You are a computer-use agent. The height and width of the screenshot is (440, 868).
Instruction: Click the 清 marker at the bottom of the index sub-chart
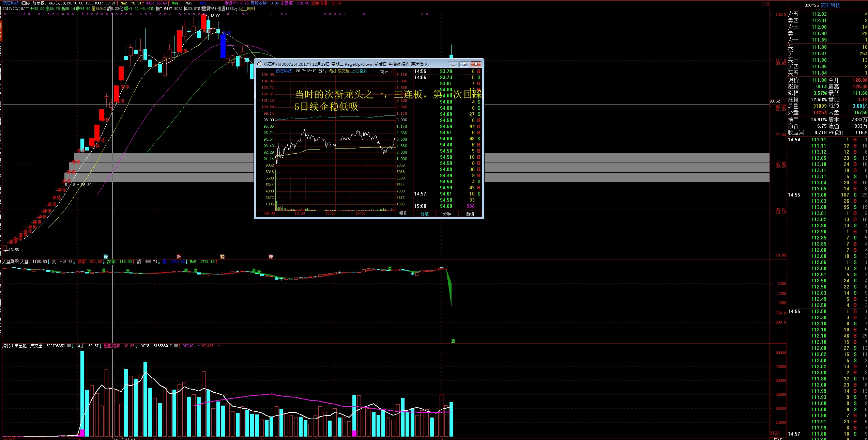pos(453,341)
